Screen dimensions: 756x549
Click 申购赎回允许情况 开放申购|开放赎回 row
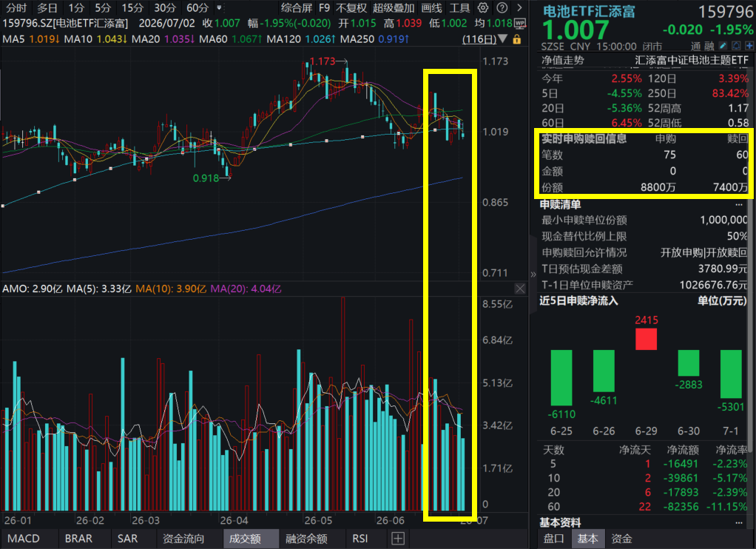click(x=644, y=252)
